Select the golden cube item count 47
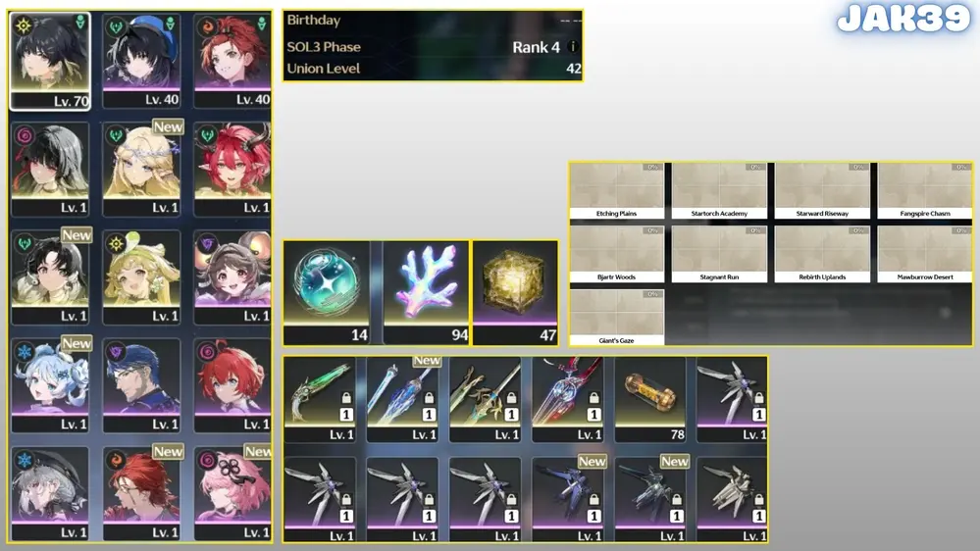The height and width of the screenshot is (551, 980). point(515,293)
